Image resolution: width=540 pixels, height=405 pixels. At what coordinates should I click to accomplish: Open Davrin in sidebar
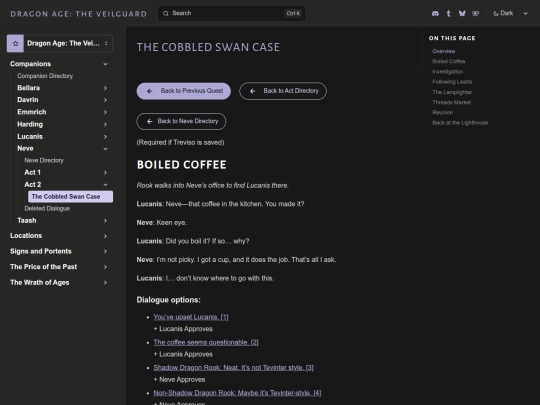point(28,100)
